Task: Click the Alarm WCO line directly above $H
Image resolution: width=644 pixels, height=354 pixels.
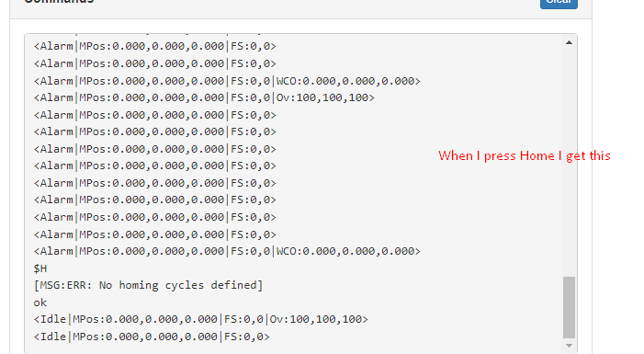Action: point(227,251)
